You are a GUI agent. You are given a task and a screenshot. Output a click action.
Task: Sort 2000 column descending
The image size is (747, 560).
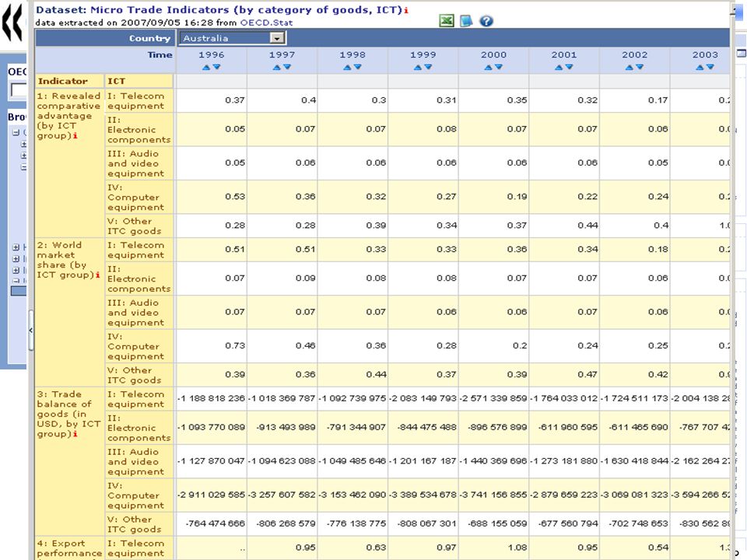pyautogui.click(x=499, y=67)
